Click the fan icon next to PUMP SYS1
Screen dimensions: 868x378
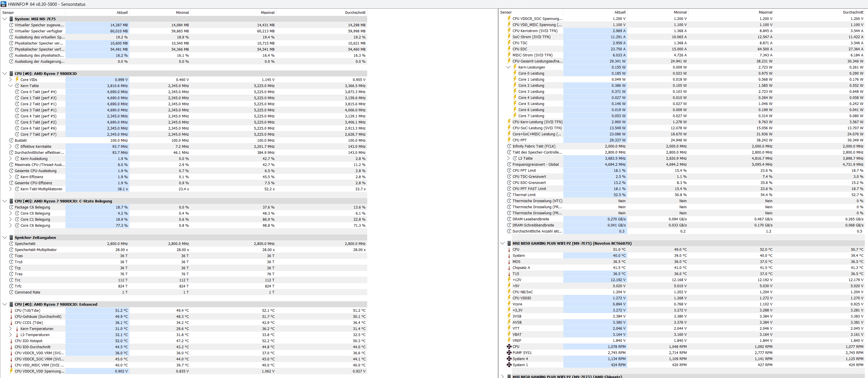coord(509,353)
